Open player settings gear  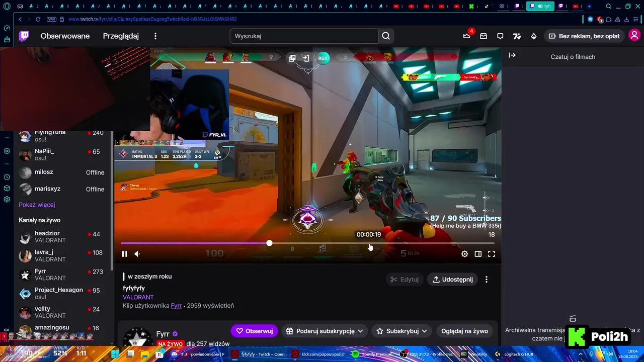465,254
